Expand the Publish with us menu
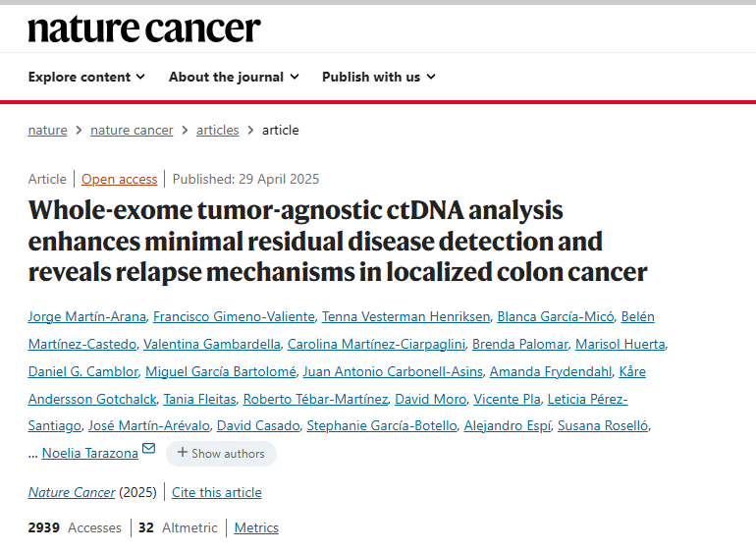756x553 pixels. click(378, 77)
